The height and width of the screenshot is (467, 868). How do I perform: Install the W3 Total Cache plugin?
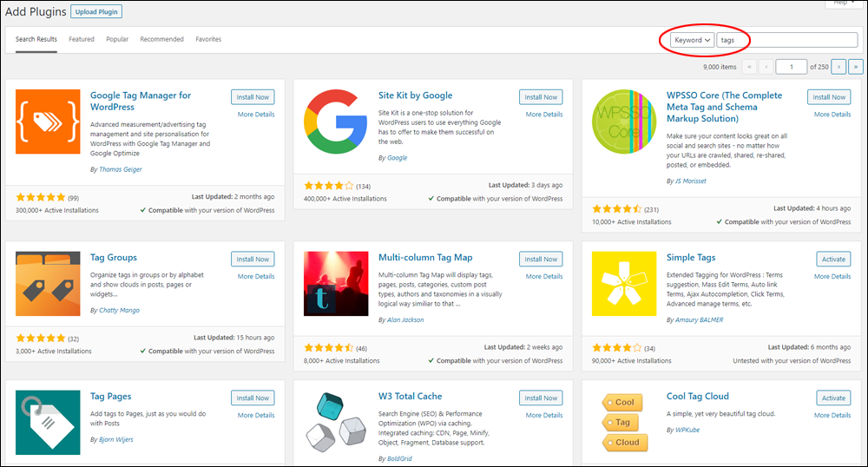tap(541, 398)
